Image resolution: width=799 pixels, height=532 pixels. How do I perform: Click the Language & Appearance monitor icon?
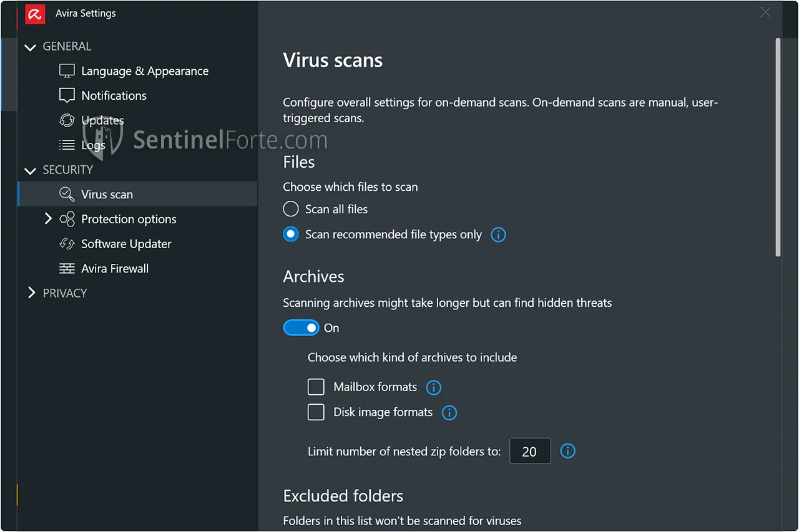pos(67,71)
